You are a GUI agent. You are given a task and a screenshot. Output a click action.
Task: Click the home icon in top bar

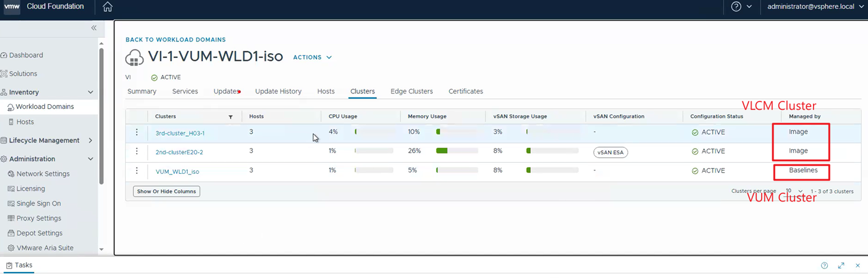pyautogui.click(x=107, y=7)
